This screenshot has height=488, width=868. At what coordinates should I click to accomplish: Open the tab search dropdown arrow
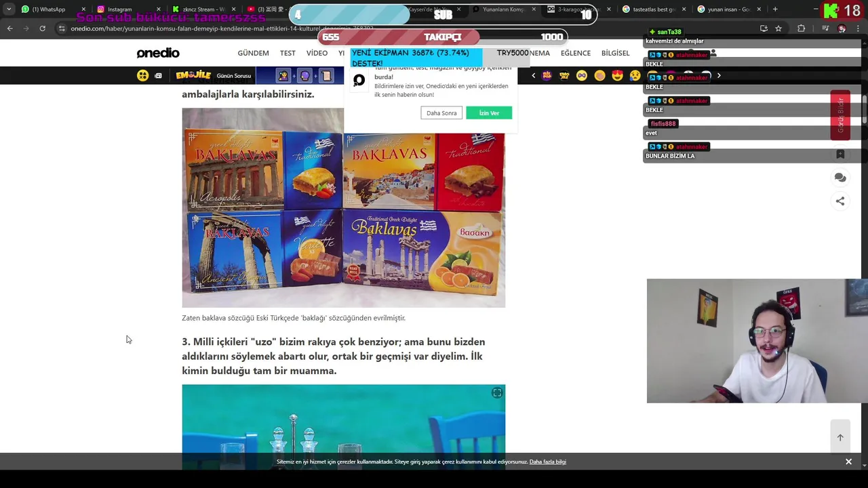coord(9,9)
